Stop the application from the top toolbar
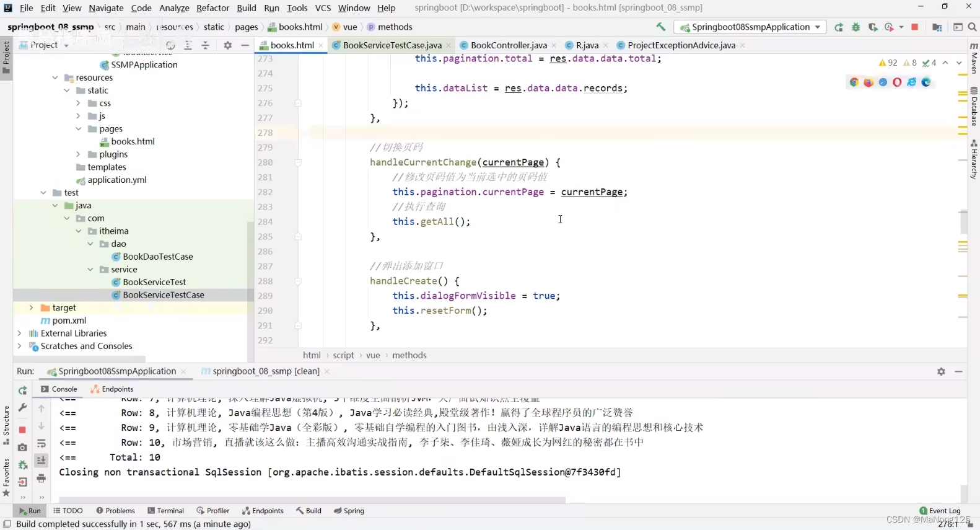This screenshot has height=530, width=980. 915,27
